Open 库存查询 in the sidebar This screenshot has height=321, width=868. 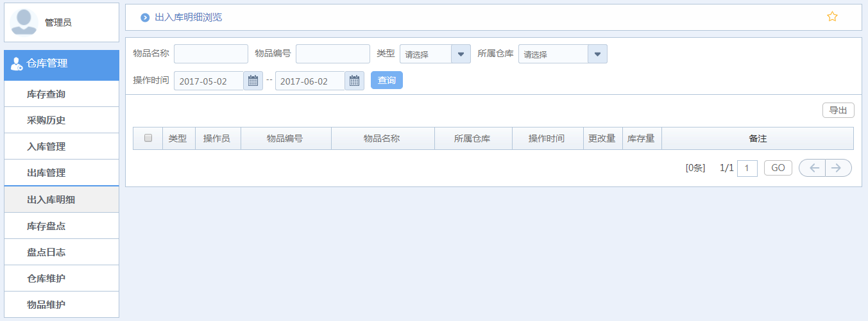click(46, 94)
